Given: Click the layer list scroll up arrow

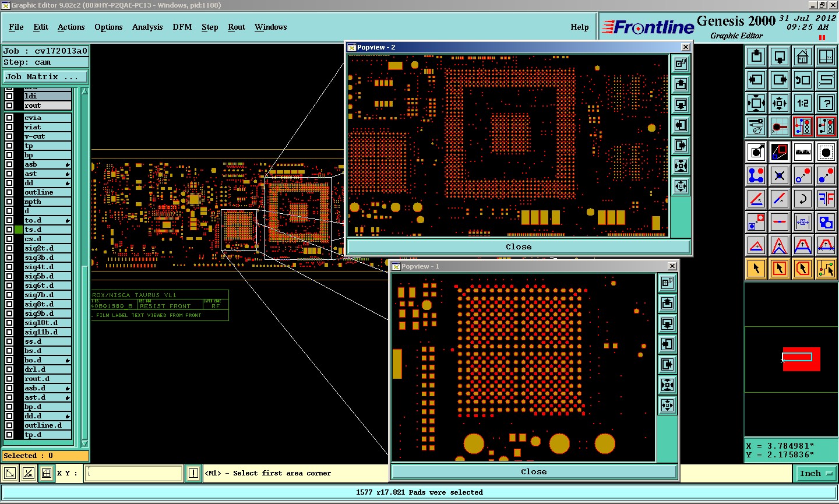Looking at the screenshot, I should coord(84,92).
